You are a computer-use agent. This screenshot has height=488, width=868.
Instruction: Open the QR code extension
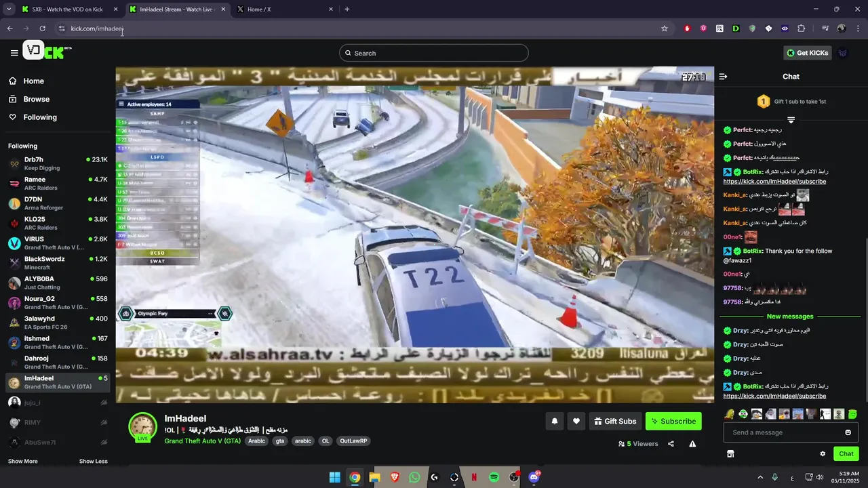tap(719, 28)
